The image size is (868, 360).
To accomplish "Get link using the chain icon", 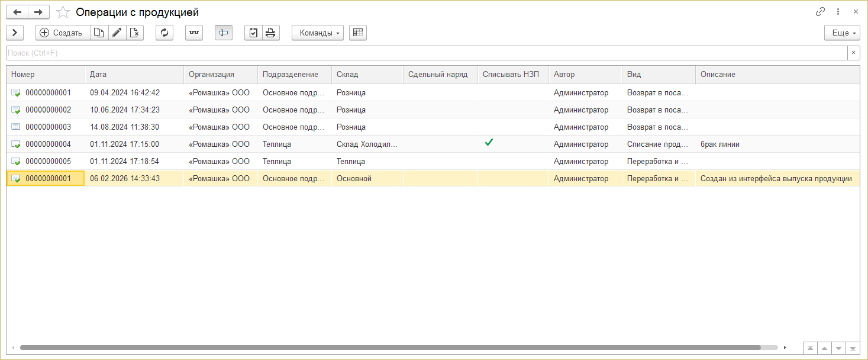I will pos(820,12).
